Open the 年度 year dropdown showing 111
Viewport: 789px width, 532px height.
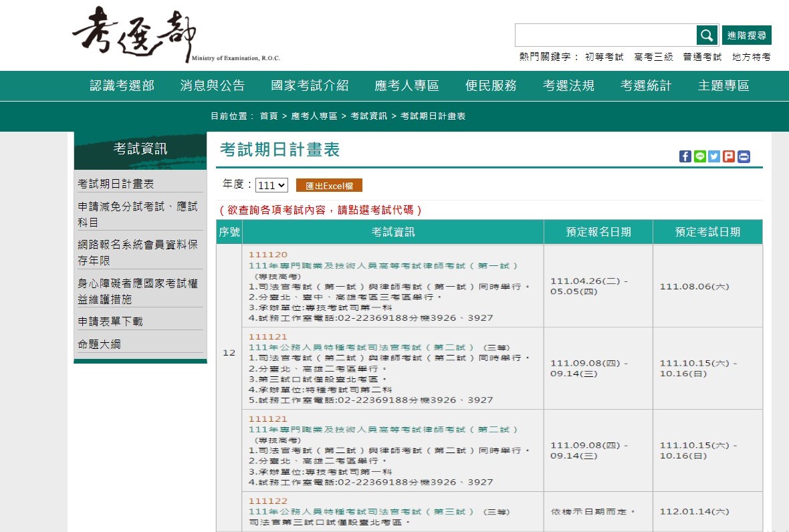[271, 185]
